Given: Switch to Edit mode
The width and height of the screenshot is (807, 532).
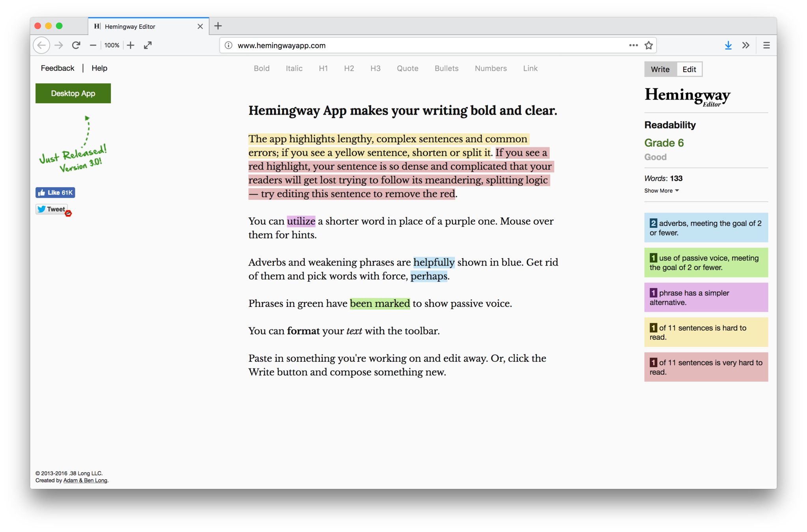Looking at the screenshot, I should [689, 69].
